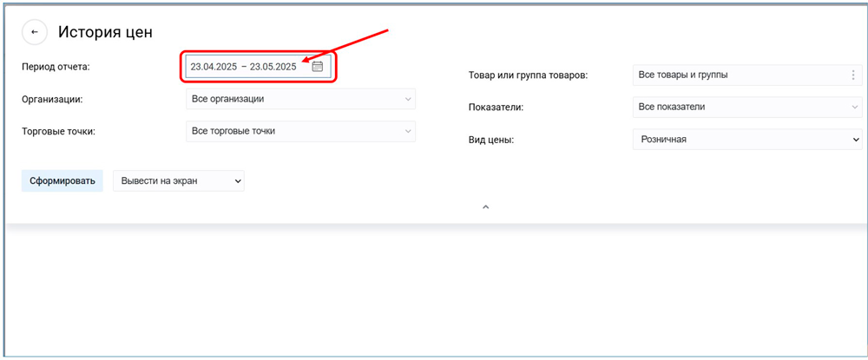The height and width of the screenshot is (360, 868).
Task: Select the "Все товары и группы" field
Action: (682, 75)
